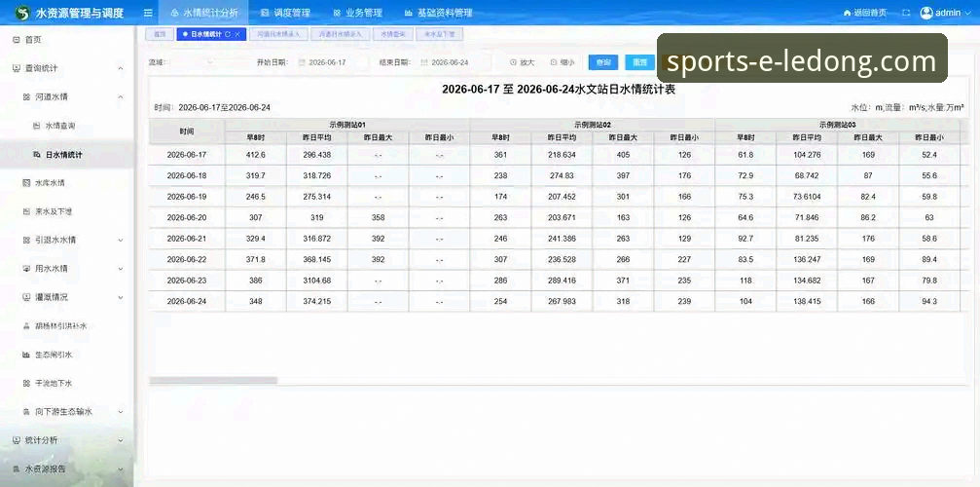Open the 调度管理 top menu

(285, 13)
